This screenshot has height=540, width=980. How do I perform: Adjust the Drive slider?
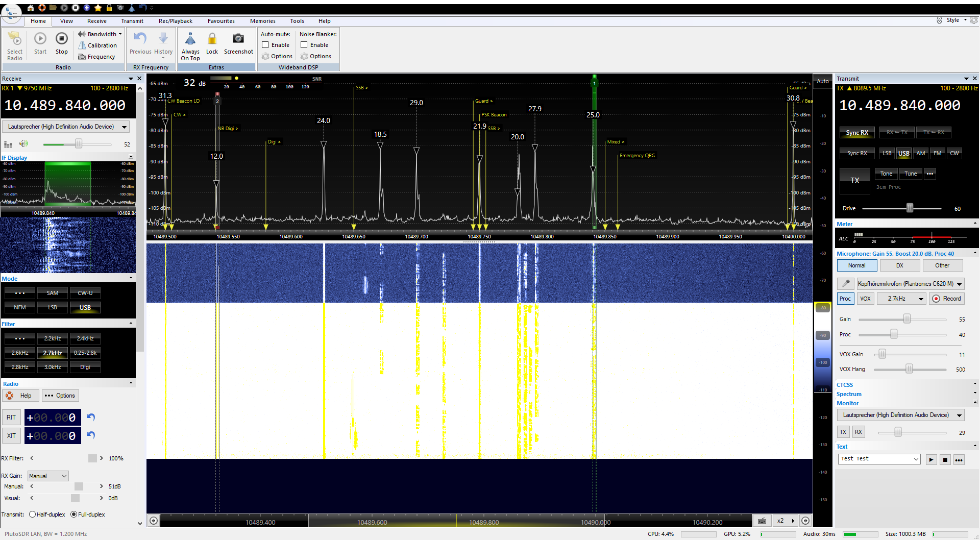pyautogui.click(x=910, y=208)
